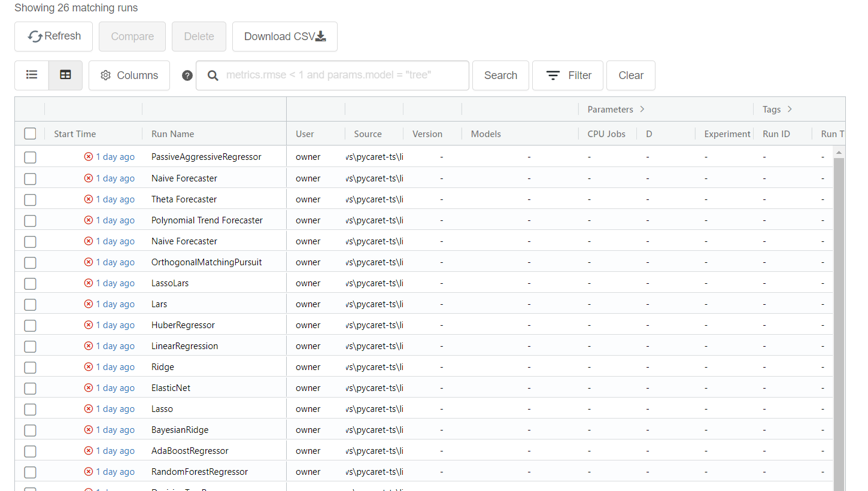Image resolution: width=868 pixels, height=491 pixels.
Task: Click the magnifier icon in search box
Action: pos(212,75)
